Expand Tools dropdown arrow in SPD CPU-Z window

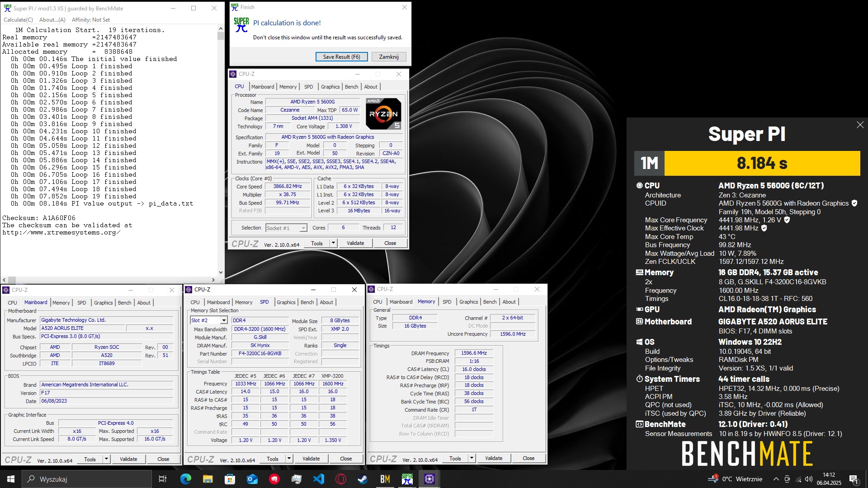coord(289,459)
